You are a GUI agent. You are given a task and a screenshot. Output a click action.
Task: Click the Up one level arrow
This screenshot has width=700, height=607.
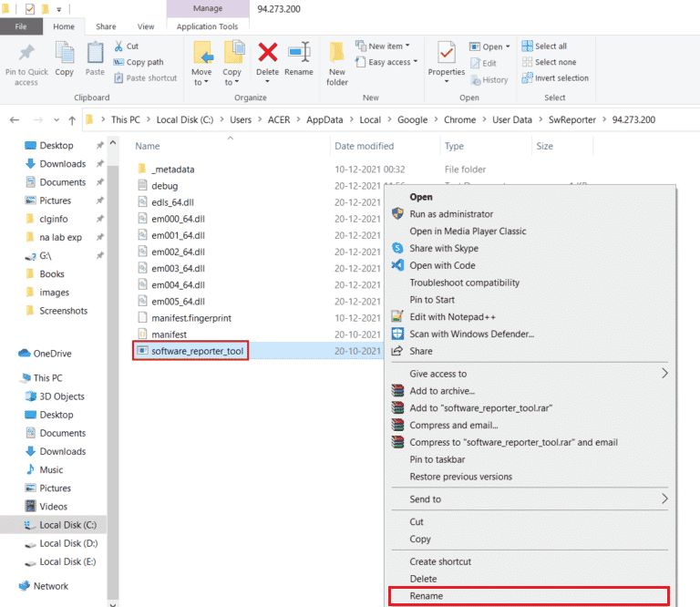click(72, 120)
